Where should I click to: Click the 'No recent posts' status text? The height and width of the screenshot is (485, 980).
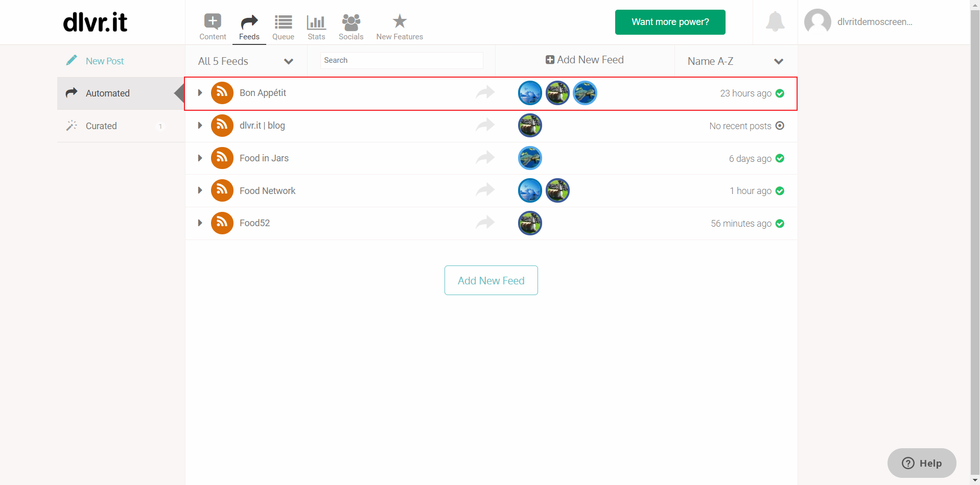tap(740, 126)
